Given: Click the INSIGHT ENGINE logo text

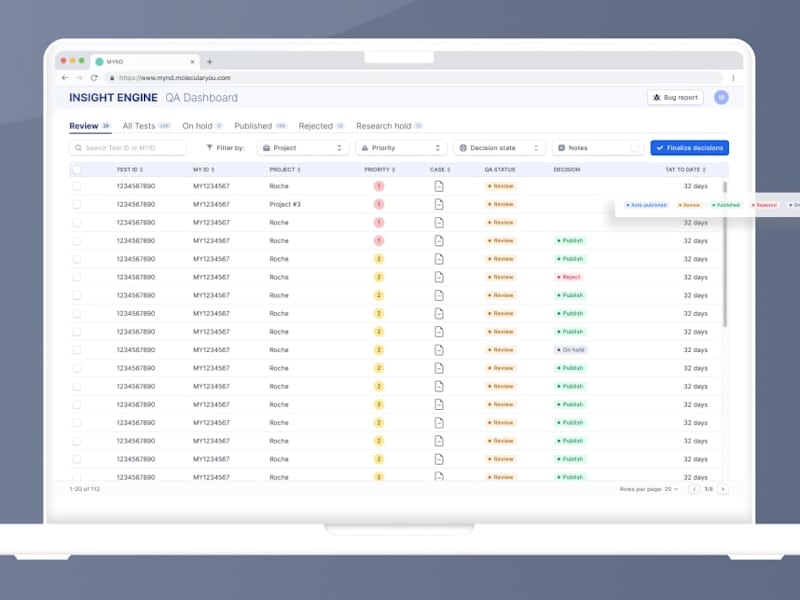Looking at the screenshot, I should pyautogui.click(x=113, y=97).
